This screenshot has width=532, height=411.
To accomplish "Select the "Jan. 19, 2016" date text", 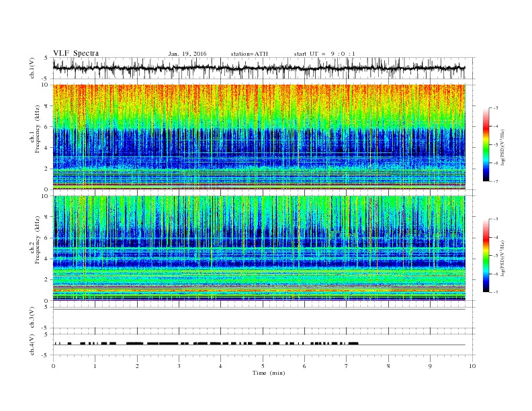I will pyautogui.click(x=187, y=54).
